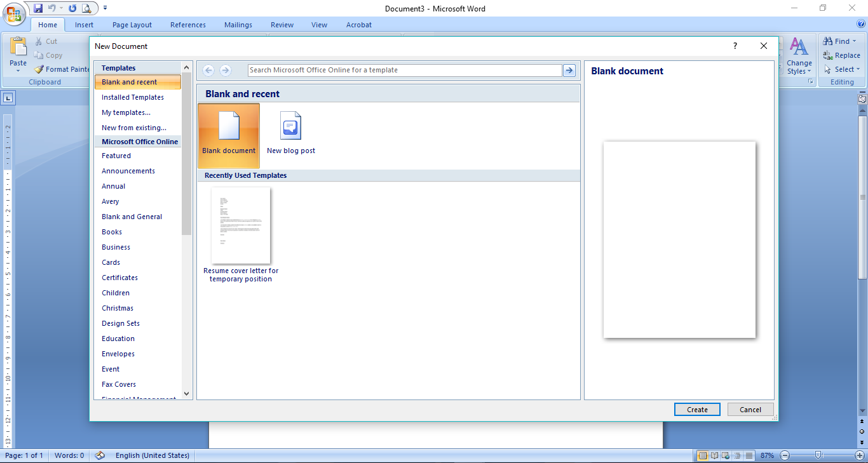The height and width of the screenshot is (463, 868).
Task: Click the Cancel button
Action: (x=750, y=410)
